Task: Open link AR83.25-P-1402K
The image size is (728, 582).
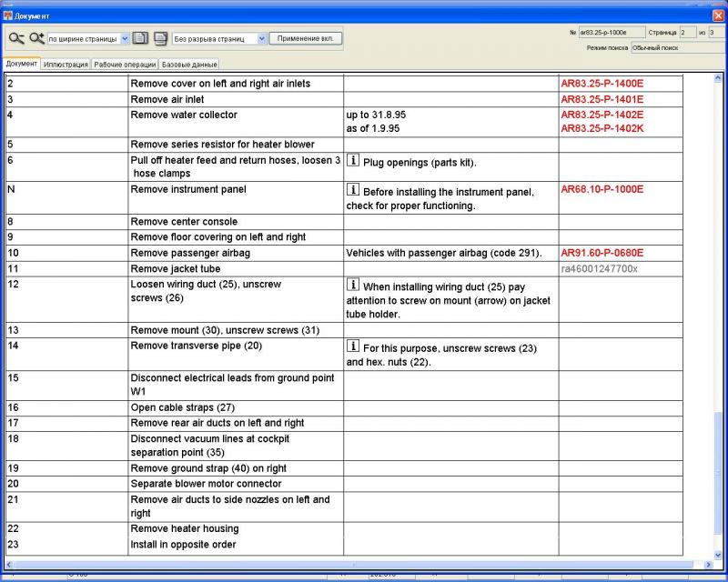Action: [x=602, y=128]
